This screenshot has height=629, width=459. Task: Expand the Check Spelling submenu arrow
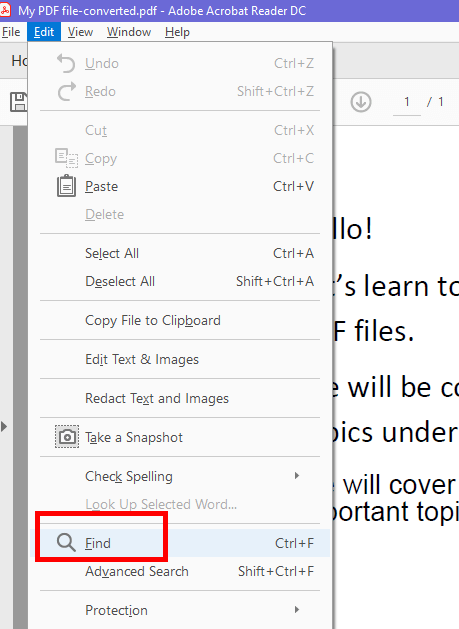pos(297,476)
